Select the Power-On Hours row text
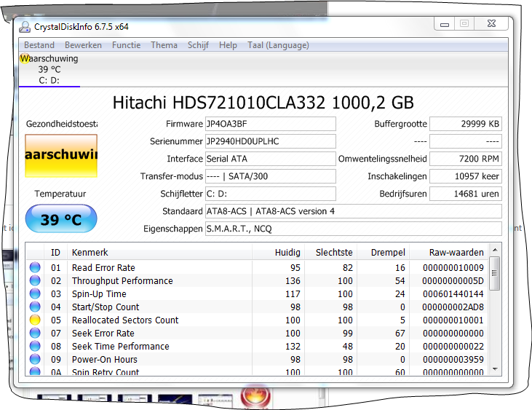 pyautogui.click(x=105, y=360)
